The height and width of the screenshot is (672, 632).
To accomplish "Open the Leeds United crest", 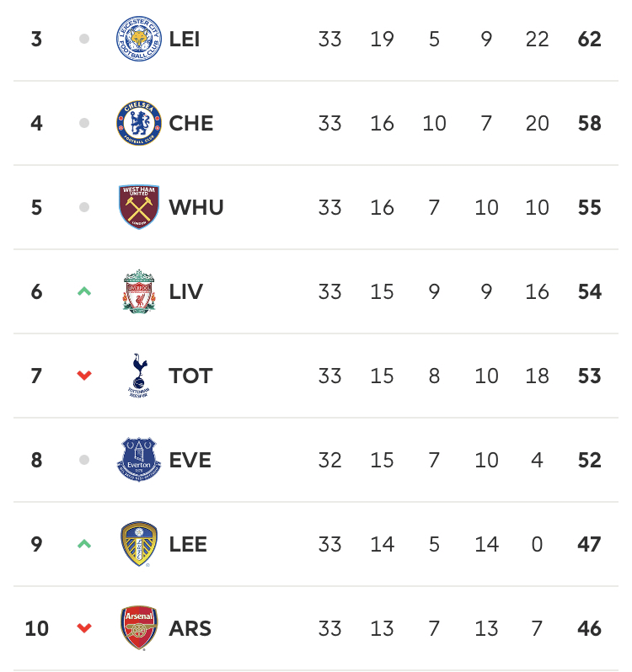I will [138, 545].
